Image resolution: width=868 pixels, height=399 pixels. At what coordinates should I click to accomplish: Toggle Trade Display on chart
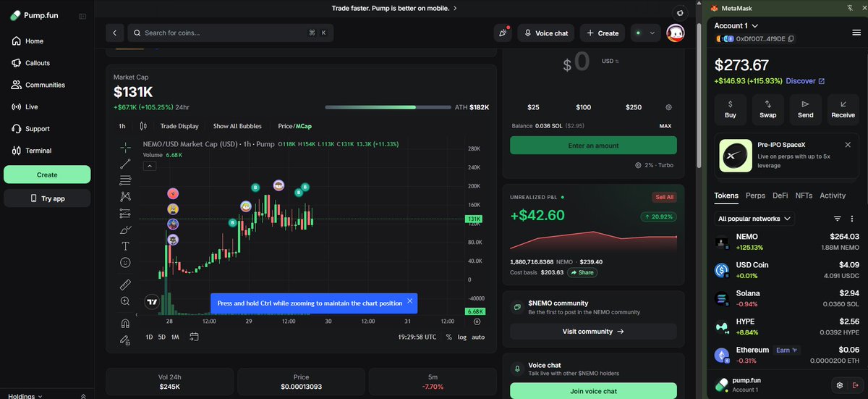tap(179, 126)
